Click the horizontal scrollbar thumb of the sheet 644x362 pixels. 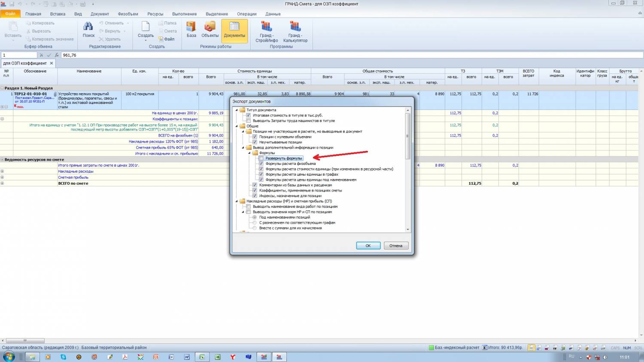click(25, 341)
